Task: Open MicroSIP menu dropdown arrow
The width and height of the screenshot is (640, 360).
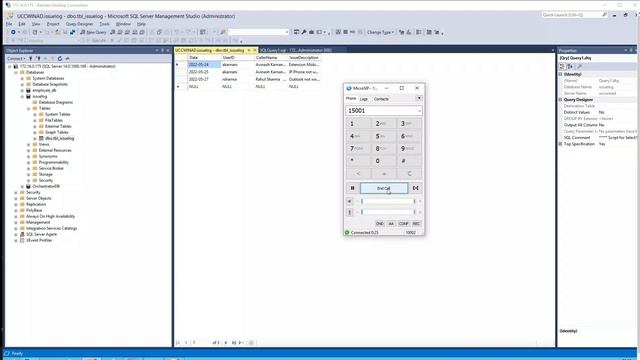Action: pos(419,98)
